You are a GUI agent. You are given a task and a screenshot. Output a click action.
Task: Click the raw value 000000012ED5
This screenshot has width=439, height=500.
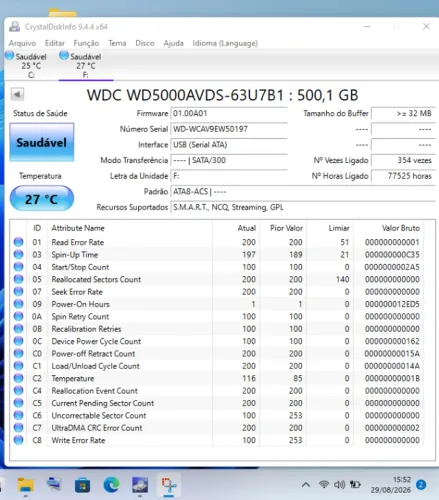coord(392,304)
